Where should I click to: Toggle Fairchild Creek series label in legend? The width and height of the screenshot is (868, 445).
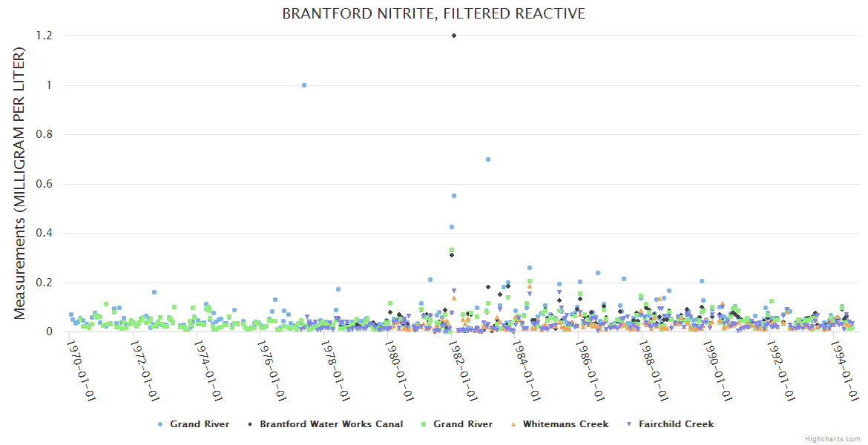click(676, 424)
